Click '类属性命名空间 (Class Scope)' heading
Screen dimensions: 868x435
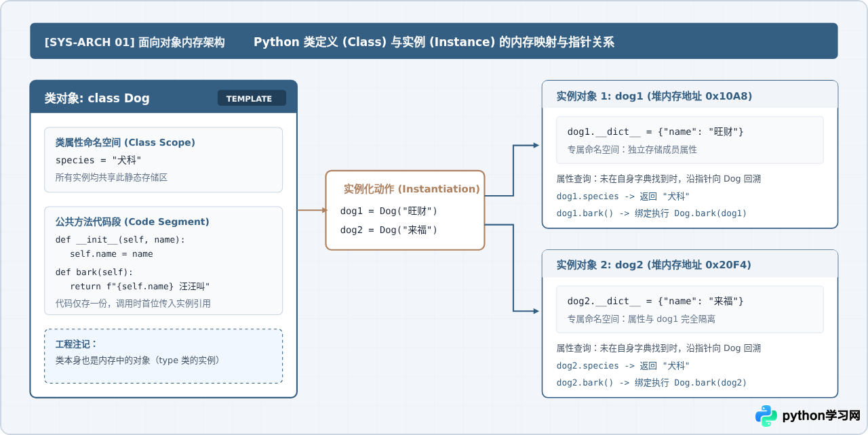[125, 142]
